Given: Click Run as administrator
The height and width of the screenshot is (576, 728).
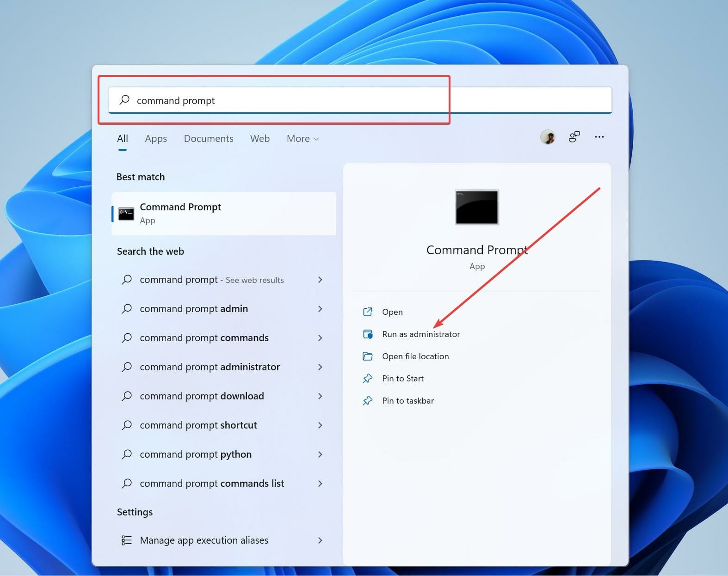Looking at the screenshot, I should [x=421, y=334].
